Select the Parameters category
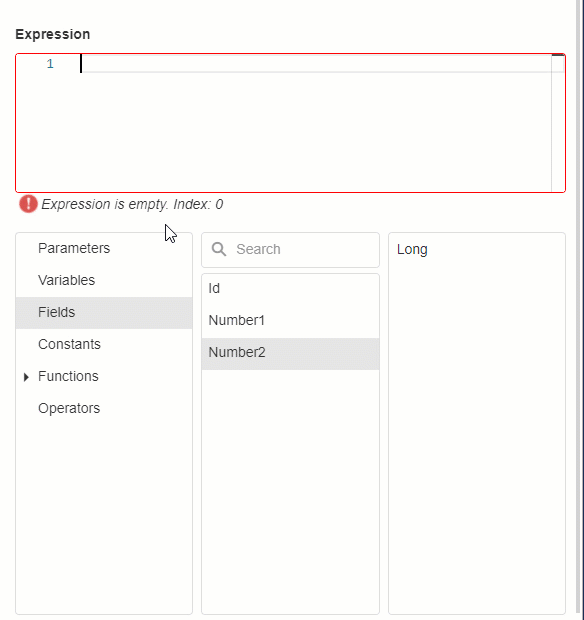 (x=104, y=248)
